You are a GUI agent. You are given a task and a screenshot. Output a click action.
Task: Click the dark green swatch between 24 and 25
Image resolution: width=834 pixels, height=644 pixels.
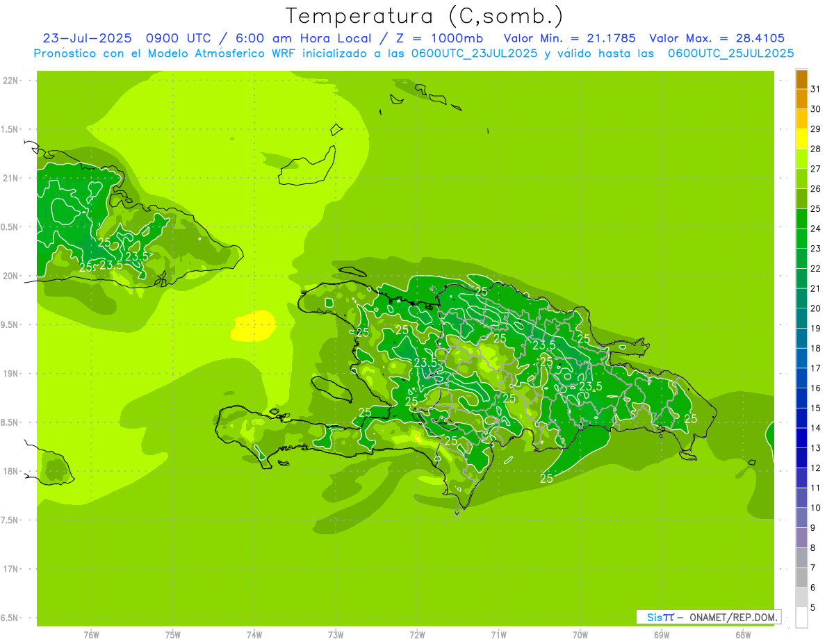(x=801, y=219)
